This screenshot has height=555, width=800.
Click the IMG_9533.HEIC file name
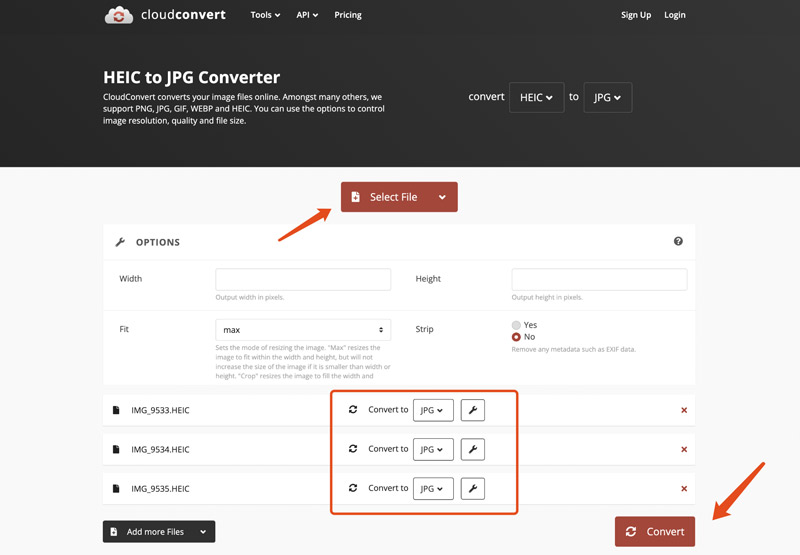pyautogui.click(x=160, y=410)
